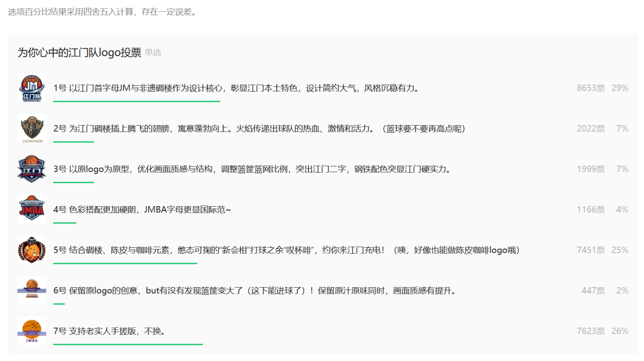Click the No.6 enlarged hoop logo image
Screen dimensions: 644x361
coord(32,291)
